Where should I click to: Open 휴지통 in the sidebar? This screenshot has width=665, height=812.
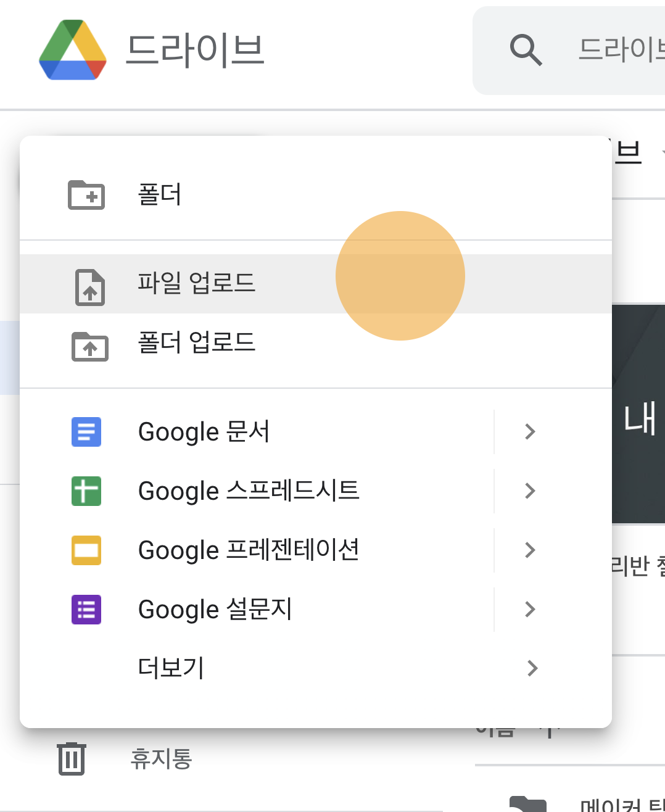[161, 758]
